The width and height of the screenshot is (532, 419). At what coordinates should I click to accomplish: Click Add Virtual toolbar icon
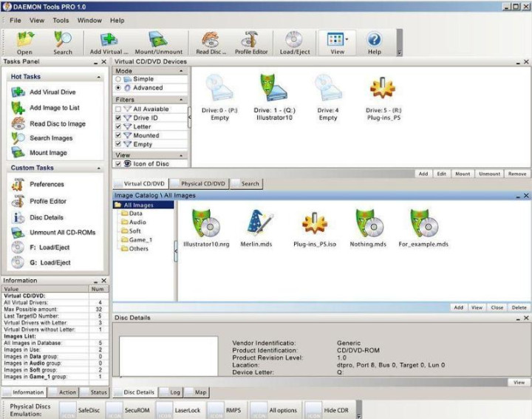pos(109,43)
